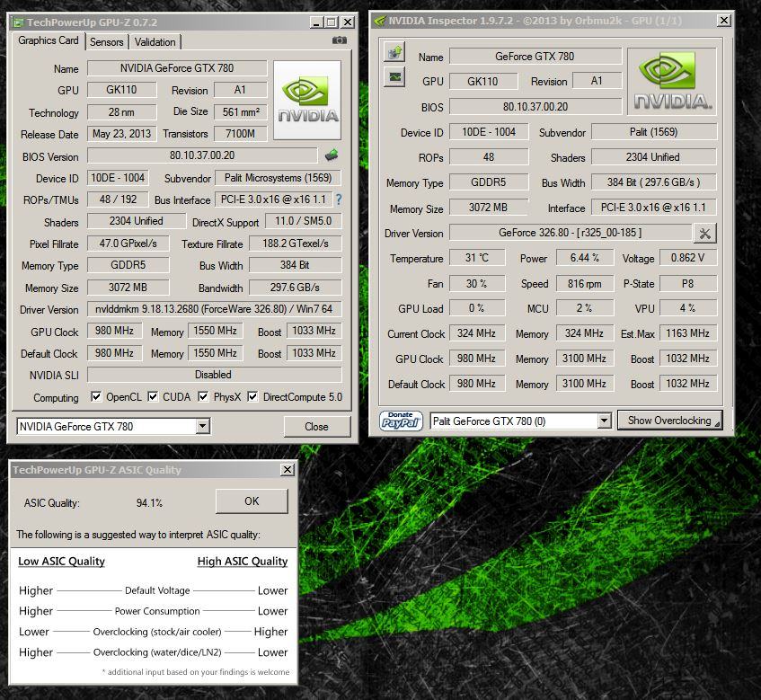This screenshot has width=761, height=700.
Task: Click the Power value 6.44 %
Action: coord(584,258)
